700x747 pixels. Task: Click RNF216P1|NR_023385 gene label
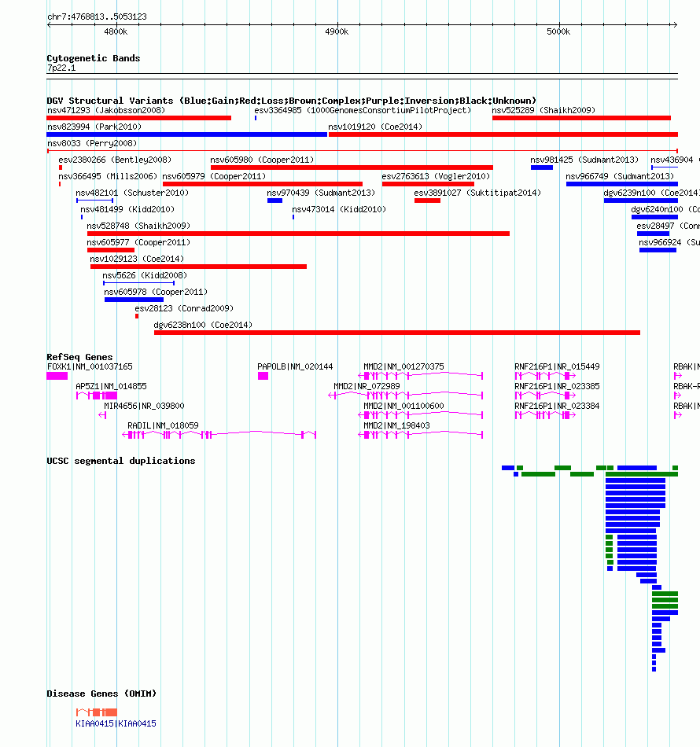pos(557,386)
